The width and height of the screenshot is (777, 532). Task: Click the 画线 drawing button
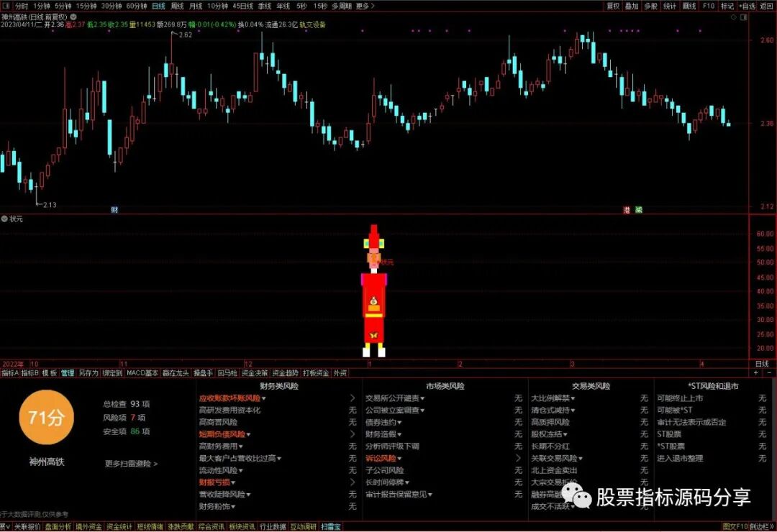pyautogui.click(x=689, y=6)
